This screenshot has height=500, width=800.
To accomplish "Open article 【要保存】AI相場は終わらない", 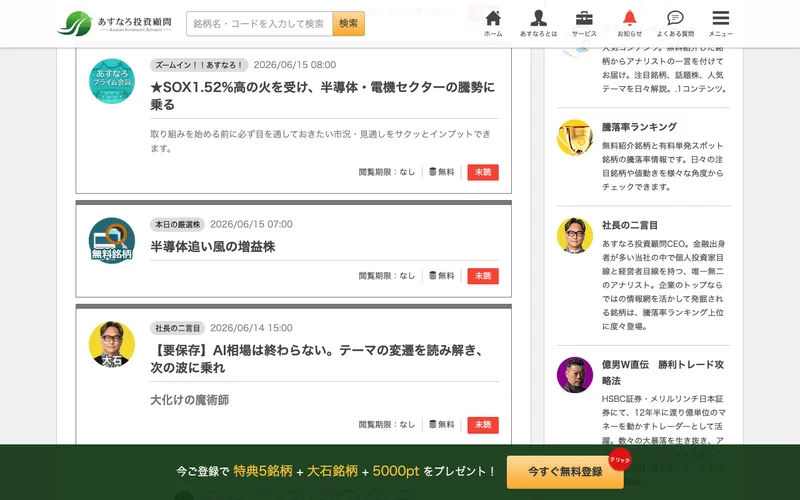I will click(317, 359).
